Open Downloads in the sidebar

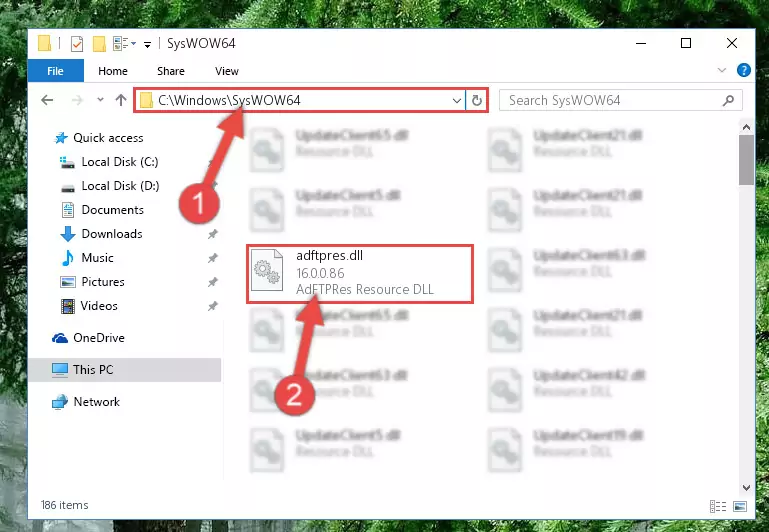[x=112, y=234]
